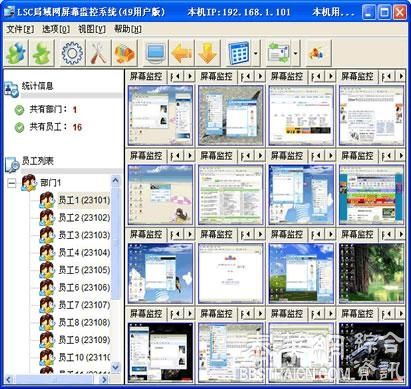
Task: Open settings with the gear toolbar icon
Action: coord(72,53)
